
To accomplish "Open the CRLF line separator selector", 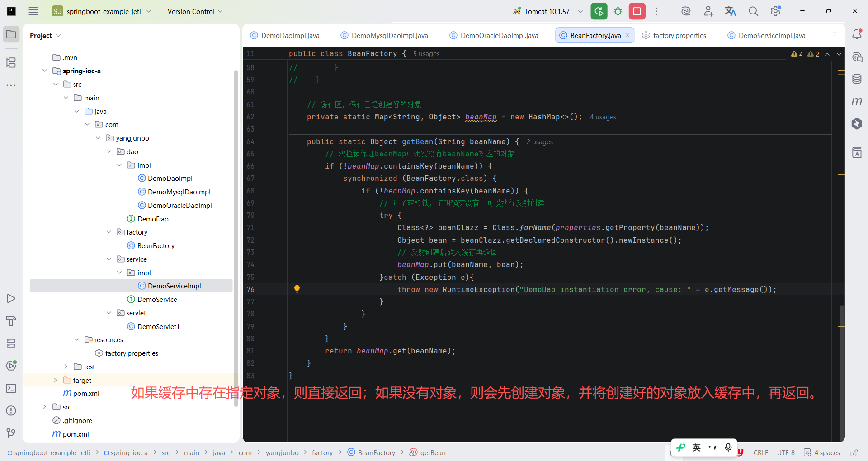I will point(760,453).
